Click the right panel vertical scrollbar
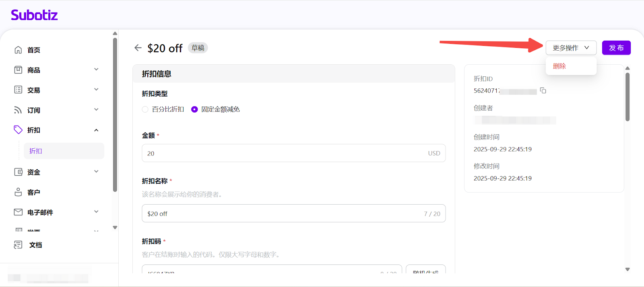 click(x=627, y=96)
